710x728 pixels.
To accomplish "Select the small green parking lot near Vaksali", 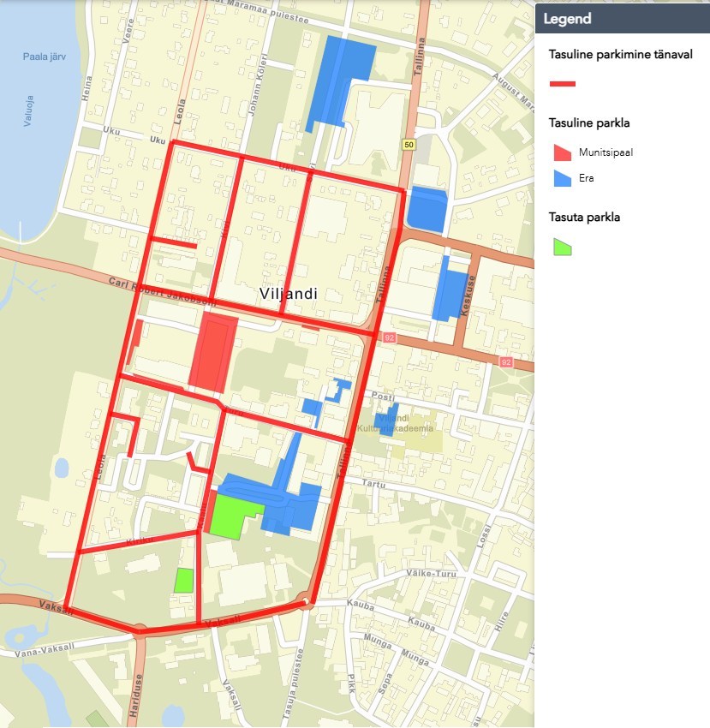I will (183, 581).
